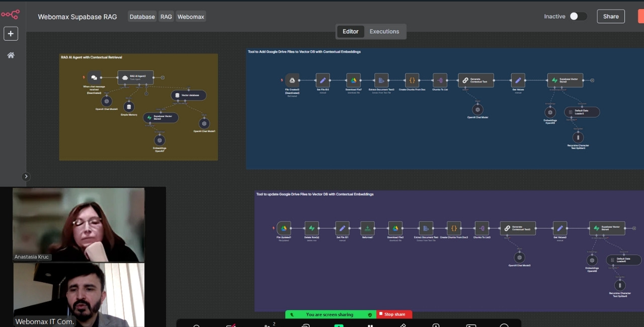Screen dimensions: 644x327
Task: Click the Stop share button
Action: point(394,314)
